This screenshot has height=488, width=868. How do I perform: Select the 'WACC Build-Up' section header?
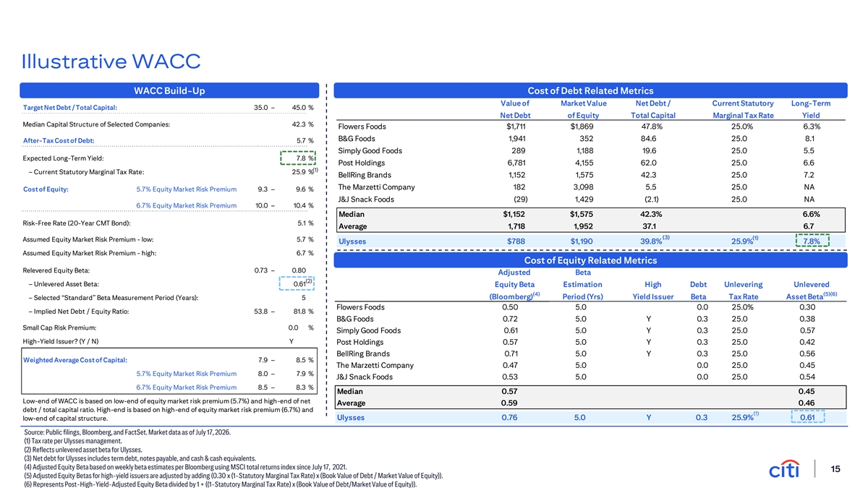pos(170,90)
